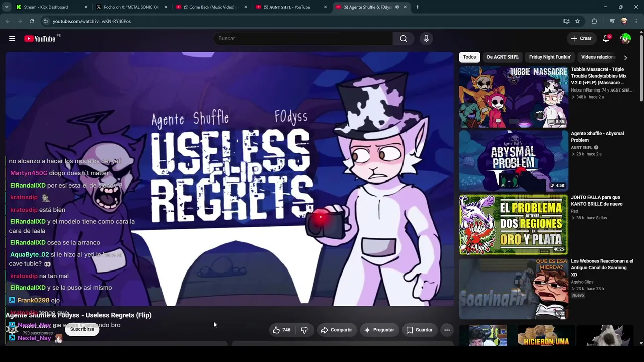Open Los Webones Reaccionan video title
Image resolution: width=644 pixels, height=362 pixels.
click(602, 268)
